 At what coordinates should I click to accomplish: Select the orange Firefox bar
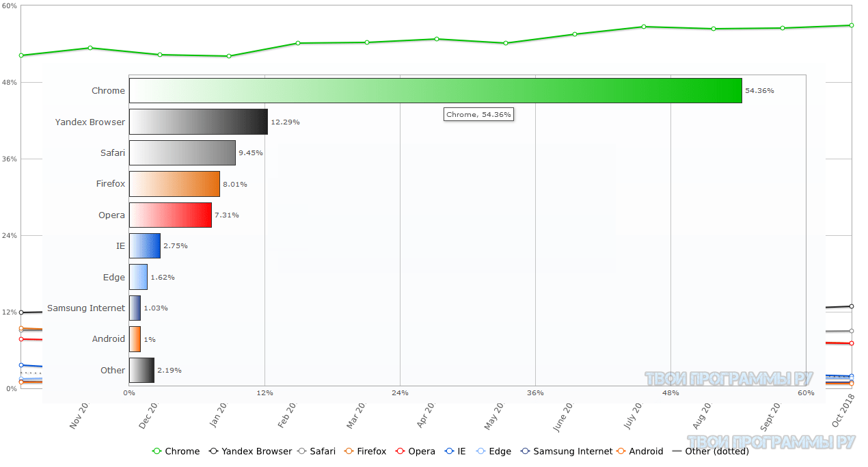(x=174, y=184)
